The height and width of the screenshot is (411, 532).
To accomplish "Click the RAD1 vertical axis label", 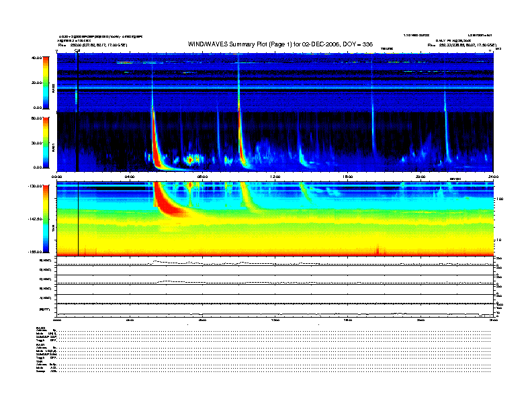I will point(53,147).
